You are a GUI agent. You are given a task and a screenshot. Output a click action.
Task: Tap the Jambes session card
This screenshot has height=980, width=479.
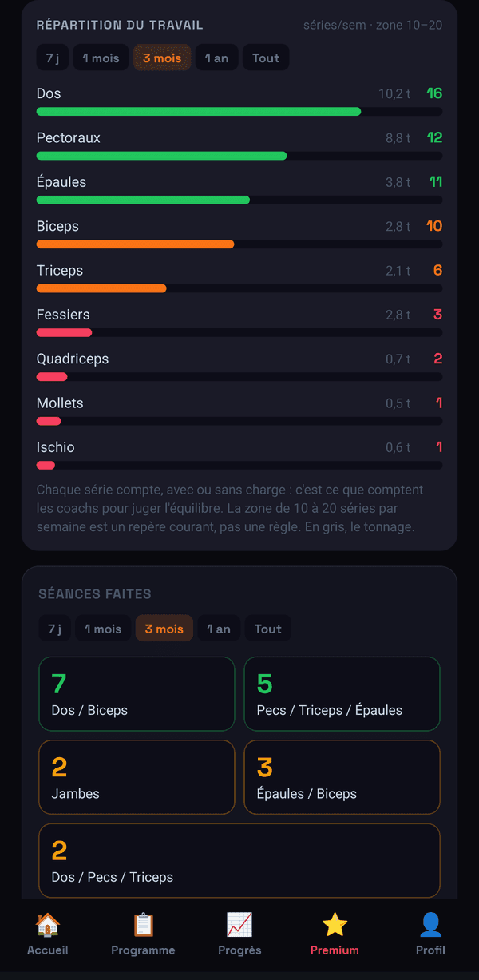[137, 777]
